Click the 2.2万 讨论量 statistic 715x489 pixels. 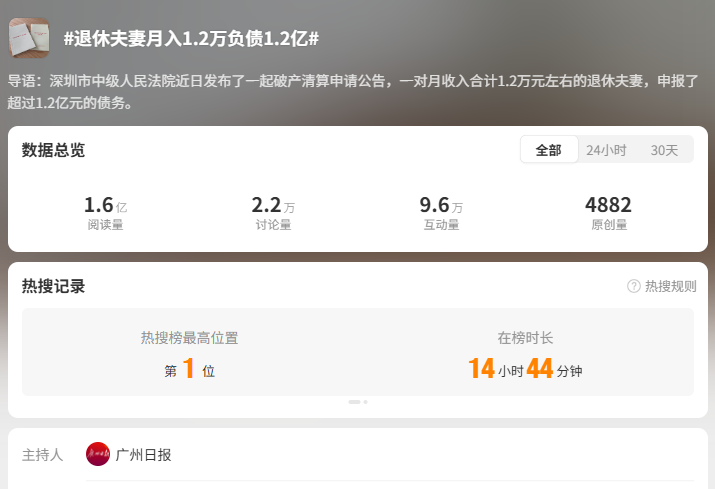click(x=273, y=213)
